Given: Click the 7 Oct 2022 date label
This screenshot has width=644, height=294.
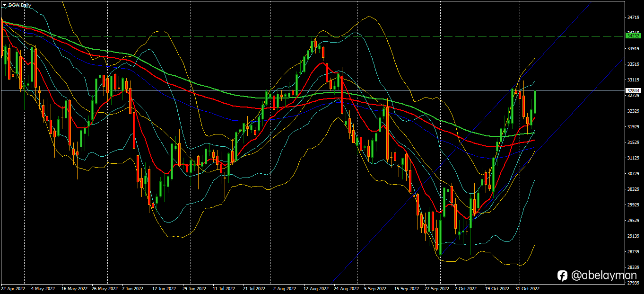Looking at the screenshot, I should [x=466, y=288].
